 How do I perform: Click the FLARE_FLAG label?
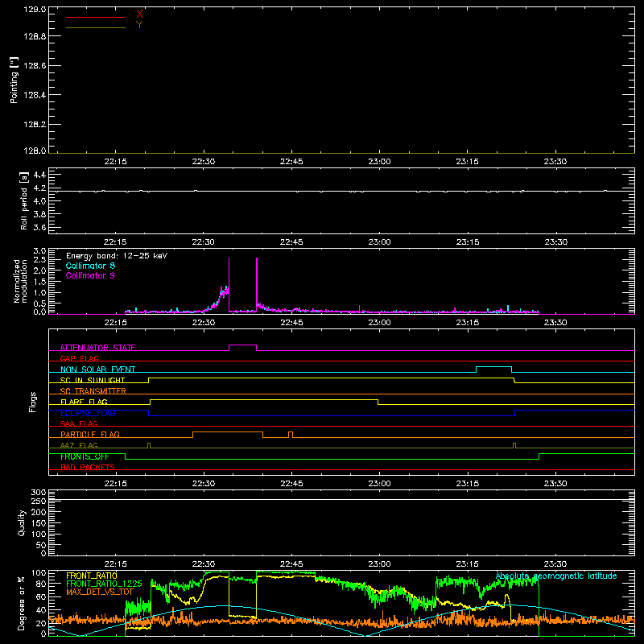[84, 402]
